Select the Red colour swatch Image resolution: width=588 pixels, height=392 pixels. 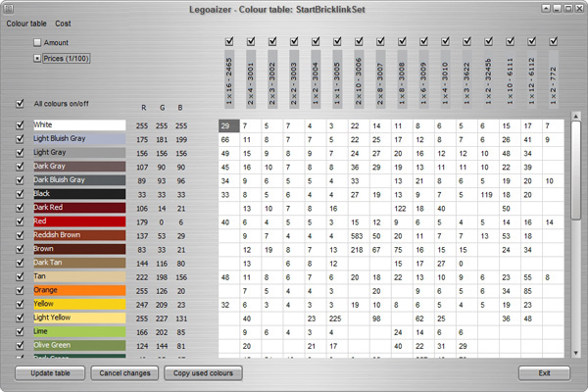pos(79,221)
